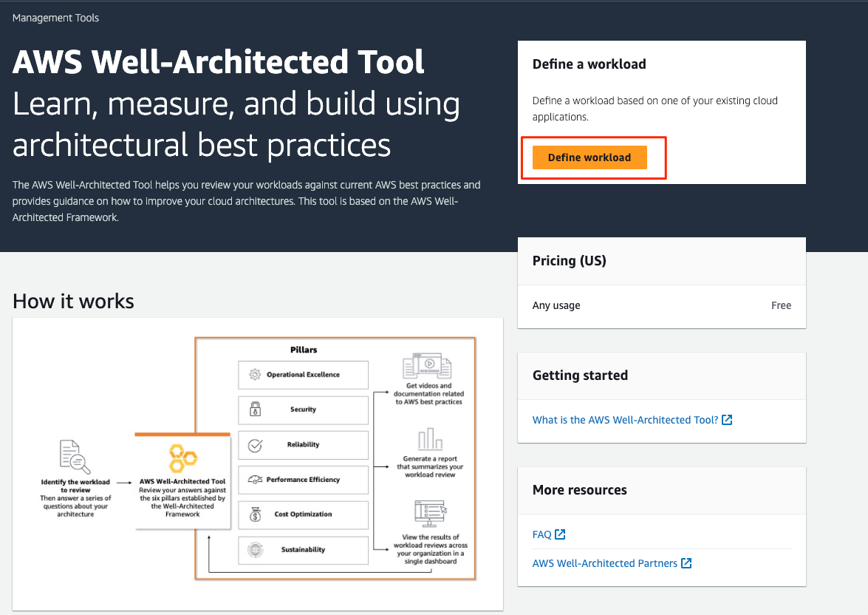Click the Define a workload card heading
Image resolution: width=868 pixels, height=615 pixels.
point(589,64)
